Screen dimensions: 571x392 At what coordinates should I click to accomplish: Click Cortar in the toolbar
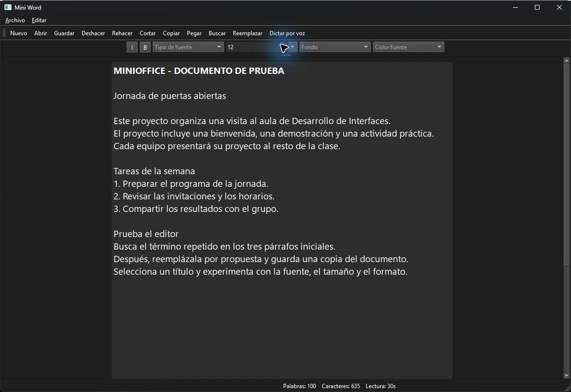click(x=147, y=33)
